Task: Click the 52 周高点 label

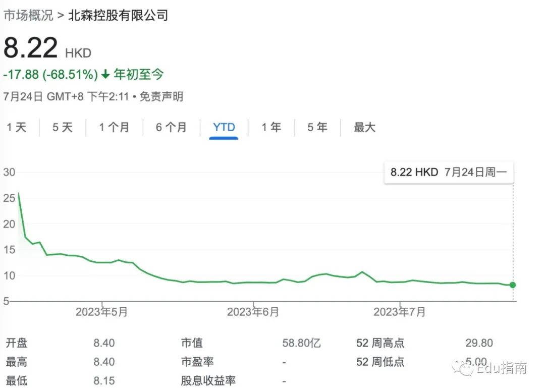Action: coord(380,343)
